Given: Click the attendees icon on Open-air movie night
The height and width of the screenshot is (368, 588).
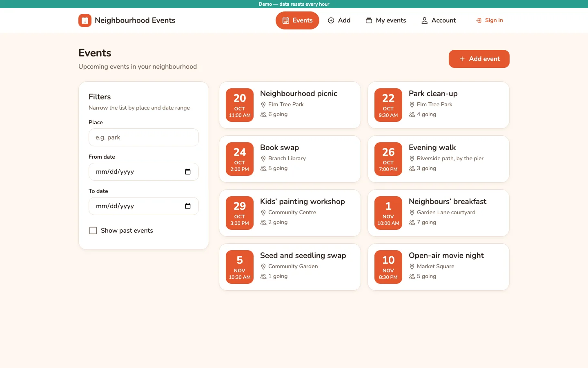Looking at the screenshot, I should [x=412, y=276].
